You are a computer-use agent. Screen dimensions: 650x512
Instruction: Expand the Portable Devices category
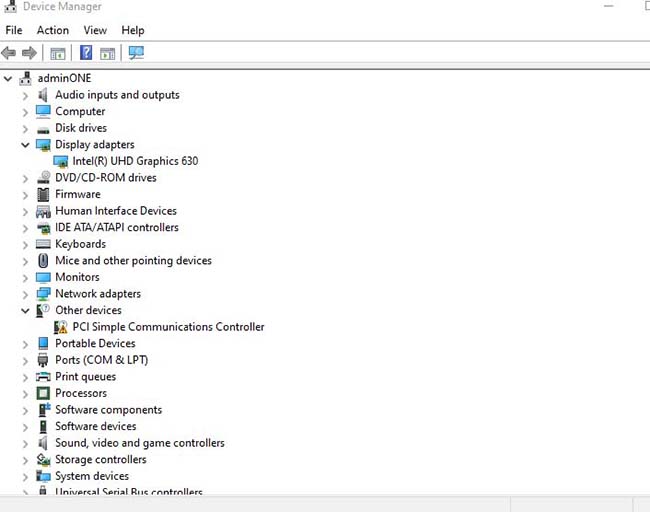click(25, 344)
